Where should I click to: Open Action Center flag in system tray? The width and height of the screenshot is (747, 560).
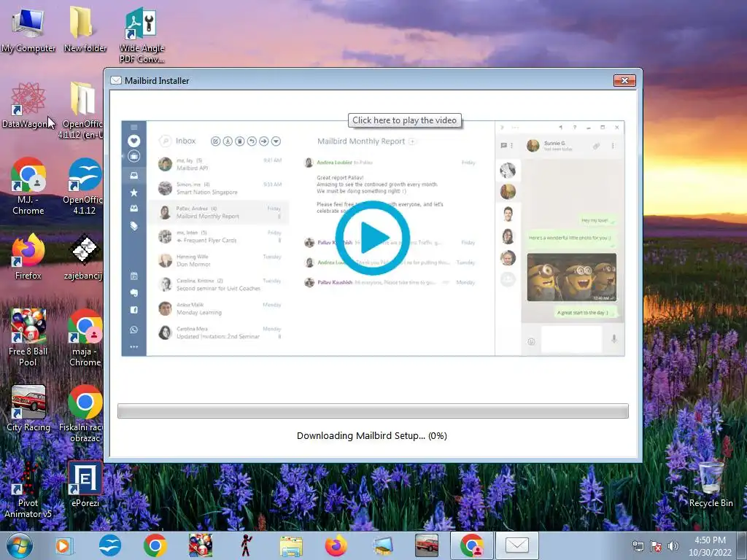656,546
